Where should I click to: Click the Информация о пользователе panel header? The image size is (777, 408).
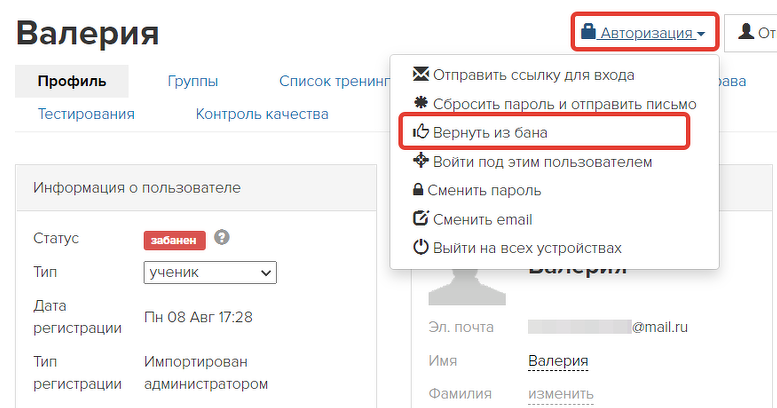point(196,188)
